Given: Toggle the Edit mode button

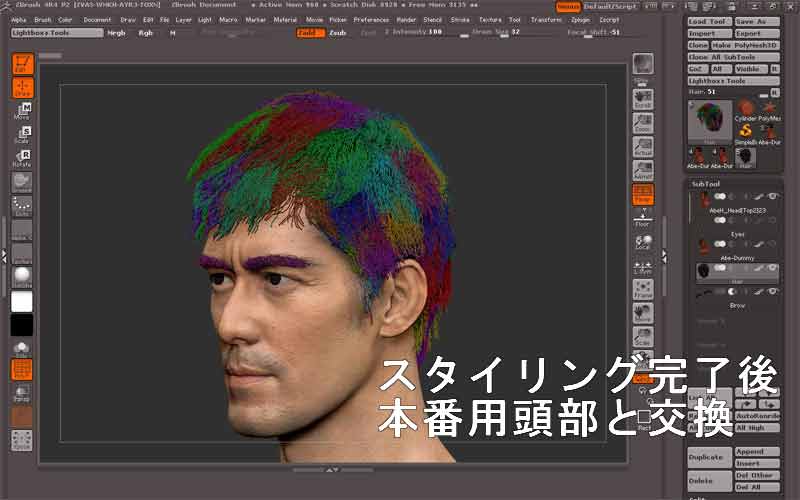Looking at the screenshot, I should [22, 64].
